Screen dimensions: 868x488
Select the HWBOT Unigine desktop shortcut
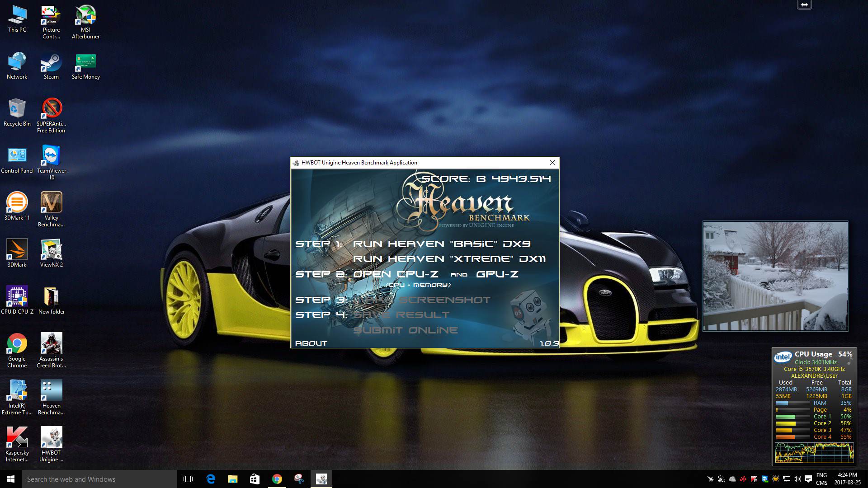pyautogui.click(x=51, y=445)
